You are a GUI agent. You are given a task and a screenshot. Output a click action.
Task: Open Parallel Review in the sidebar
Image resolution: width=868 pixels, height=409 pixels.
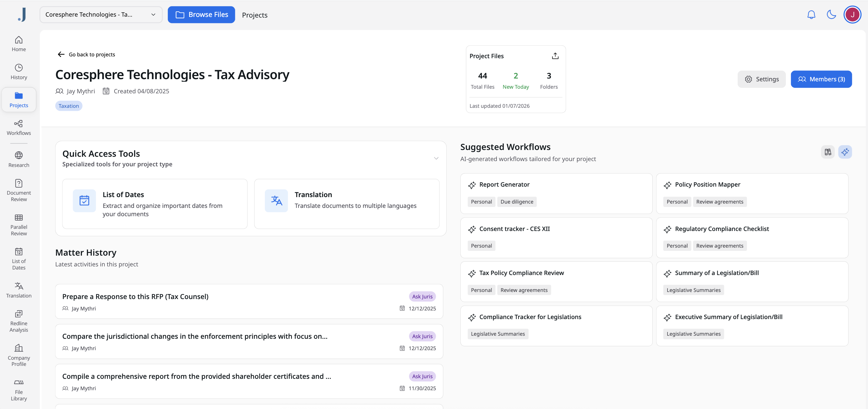[19, 225]
